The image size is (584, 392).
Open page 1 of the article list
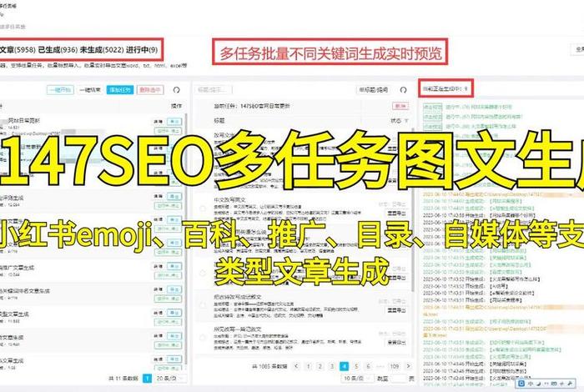tap(309, 366)
